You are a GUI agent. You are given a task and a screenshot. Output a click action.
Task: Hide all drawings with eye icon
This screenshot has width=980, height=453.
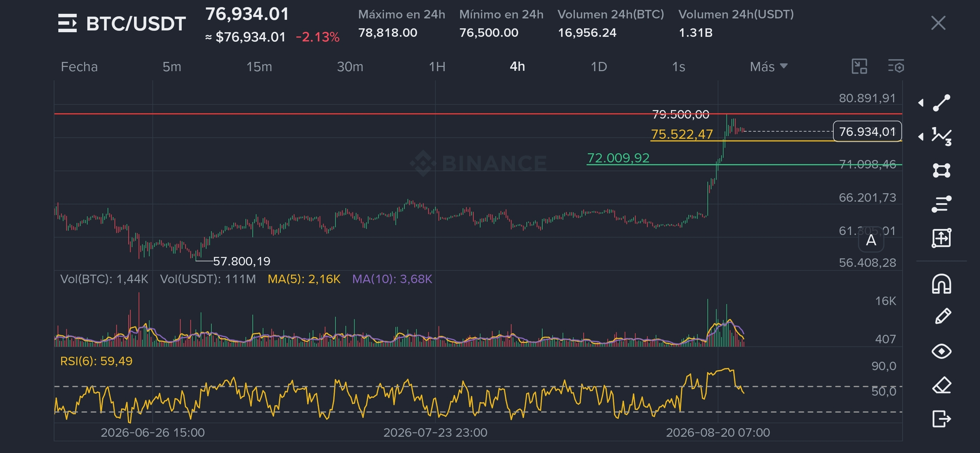point(941,351)
